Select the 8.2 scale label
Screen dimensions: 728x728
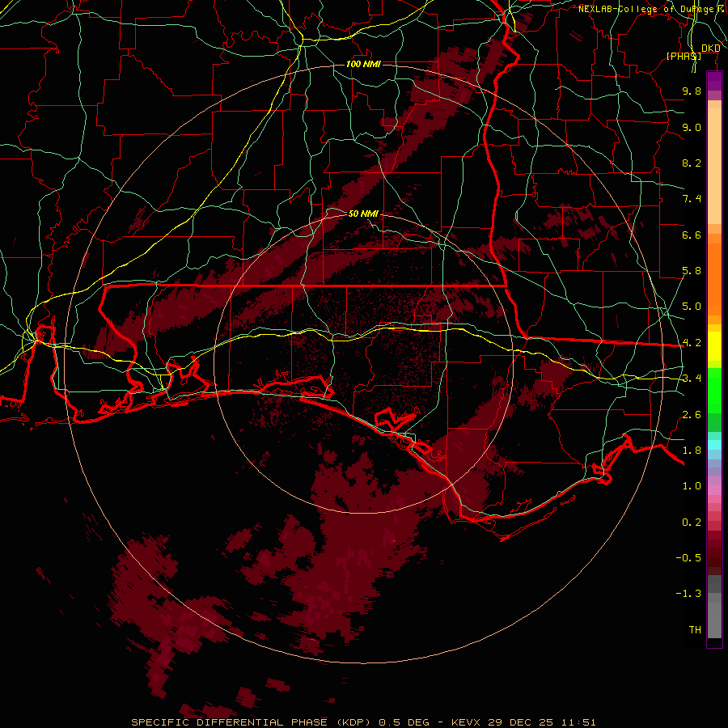[692, 163]
